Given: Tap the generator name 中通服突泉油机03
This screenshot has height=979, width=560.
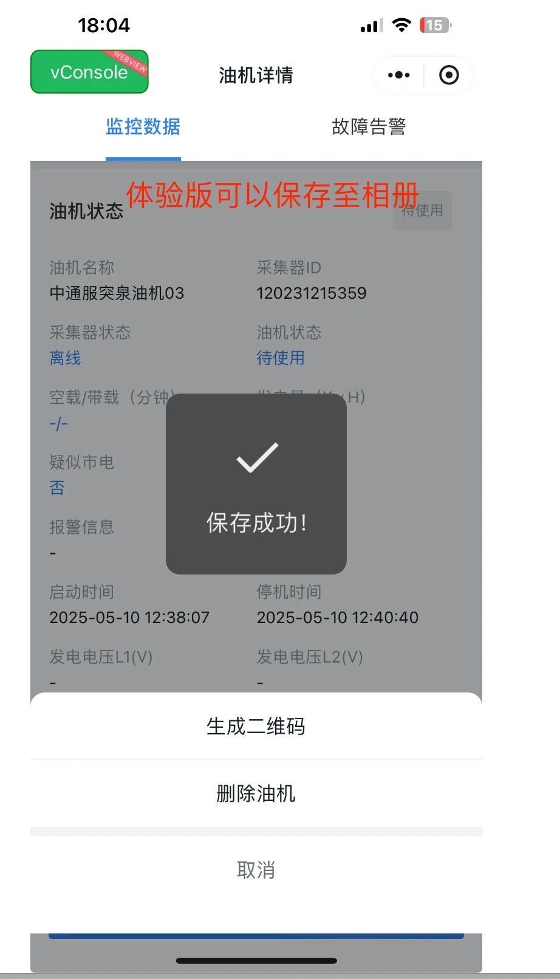Looking at the screenshot, I should [x=117, y=293].
